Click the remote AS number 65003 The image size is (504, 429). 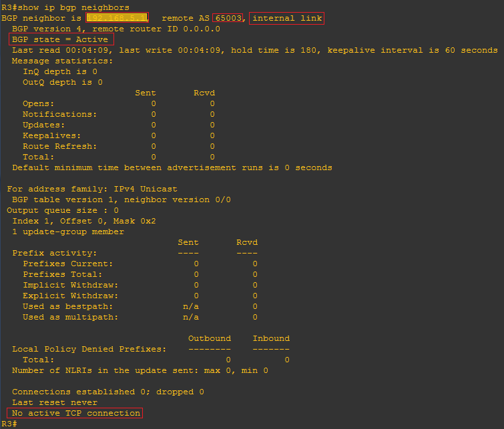[228, 18]
